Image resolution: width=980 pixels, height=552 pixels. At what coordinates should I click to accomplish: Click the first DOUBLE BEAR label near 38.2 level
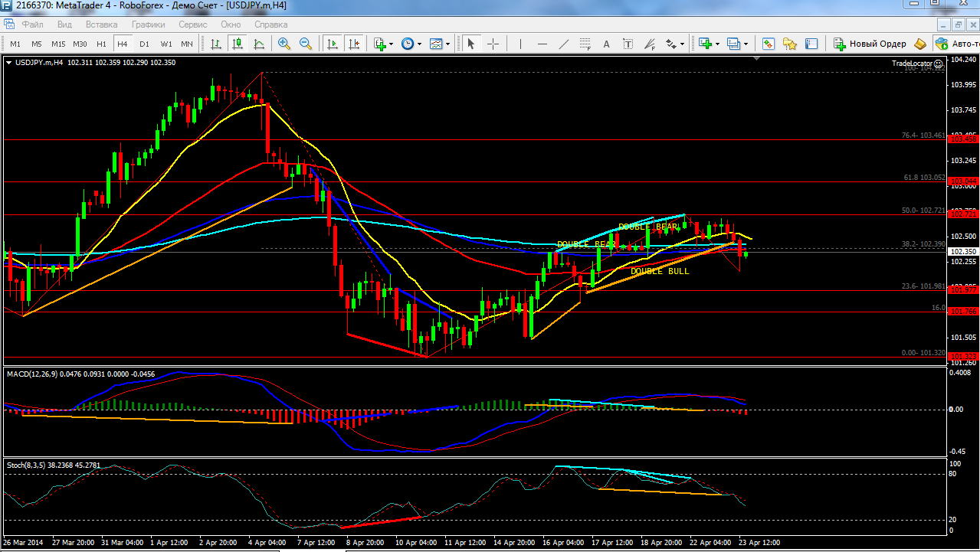tap(587, 244)
